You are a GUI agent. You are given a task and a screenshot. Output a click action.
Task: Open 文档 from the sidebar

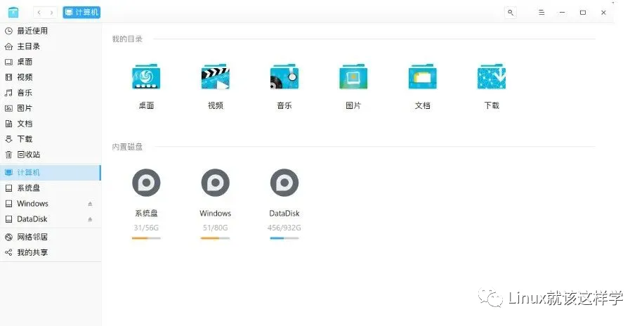tap(50, 124)
